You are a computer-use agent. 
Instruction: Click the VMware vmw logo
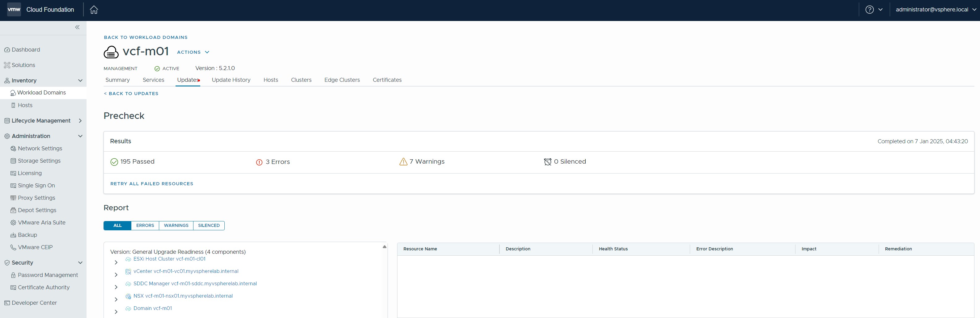coord(14,10)
